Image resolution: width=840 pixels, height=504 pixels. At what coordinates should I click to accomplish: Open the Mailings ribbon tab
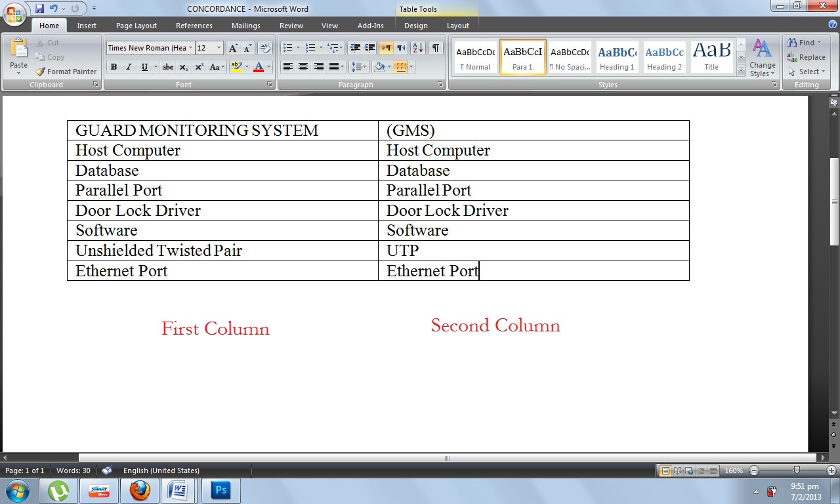pos(245,26)
